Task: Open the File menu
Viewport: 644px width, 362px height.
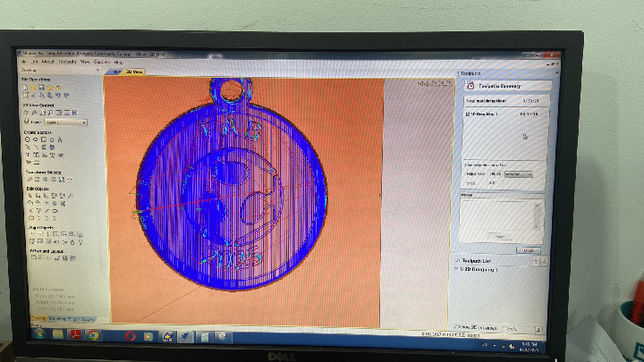Action: click(23, 62)
